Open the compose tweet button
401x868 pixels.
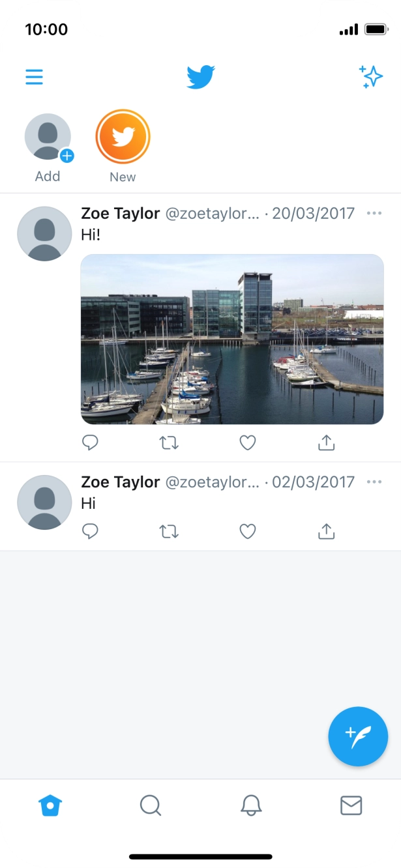(x=357, y=736)
